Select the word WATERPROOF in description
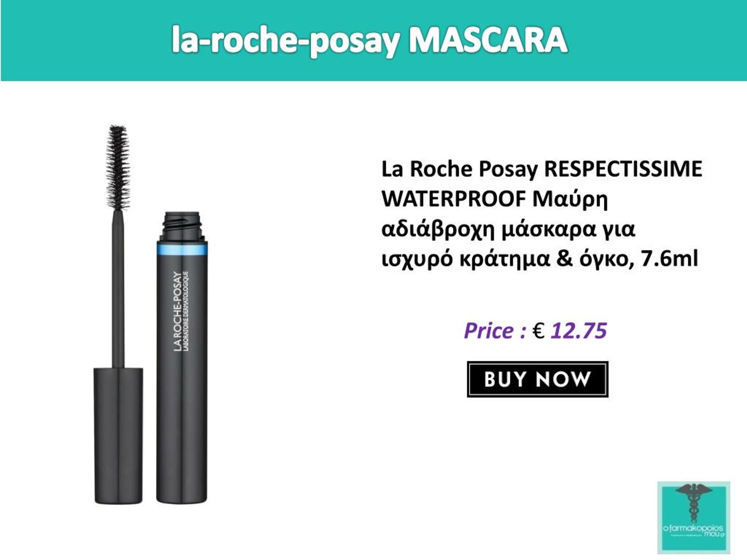 click(454, 199)
